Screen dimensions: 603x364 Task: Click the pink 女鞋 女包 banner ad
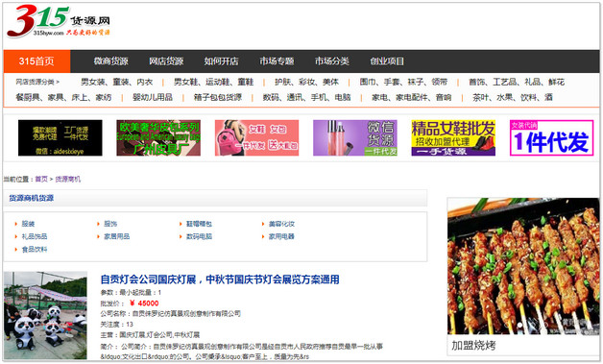[x=257, y=137]
